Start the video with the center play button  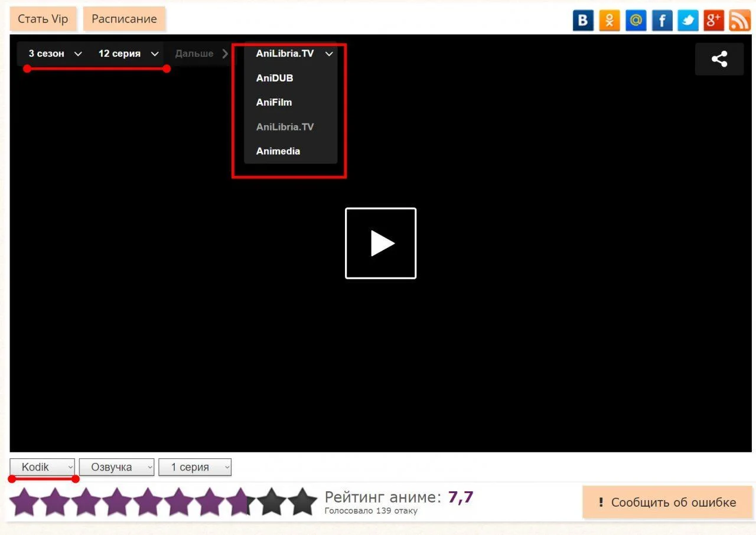click(381, 243)
